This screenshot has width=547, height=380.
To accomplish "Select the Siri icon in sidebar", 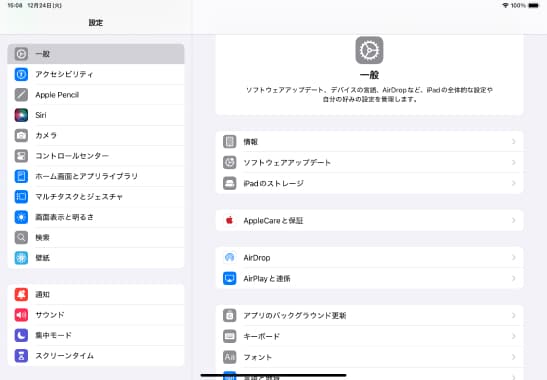I will coord(21,115).
